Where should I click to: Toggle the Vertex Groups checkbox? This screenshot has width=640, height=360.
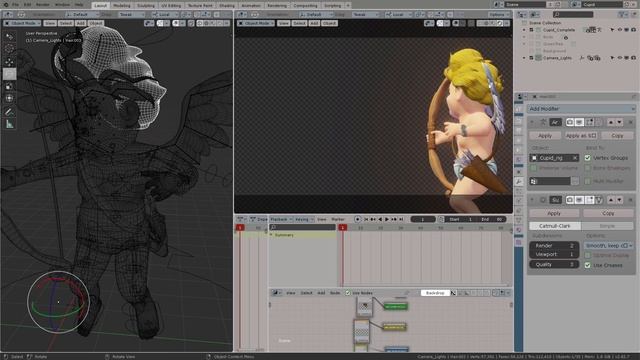(x=588, y=158)
